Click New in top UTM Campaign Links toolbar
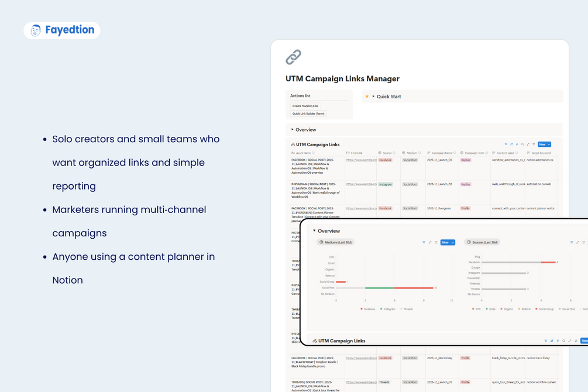 click(542, 145)
